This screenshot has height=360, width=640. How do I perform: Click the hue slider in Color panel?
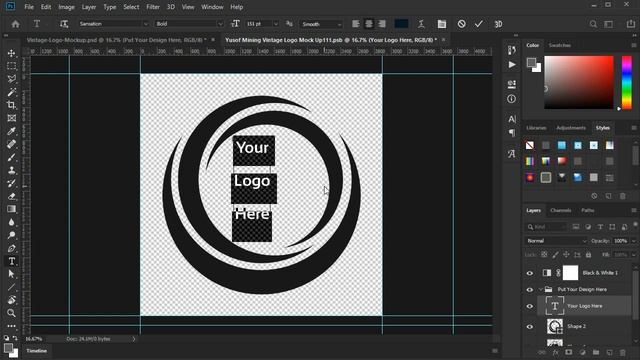(x=627, y=82)
